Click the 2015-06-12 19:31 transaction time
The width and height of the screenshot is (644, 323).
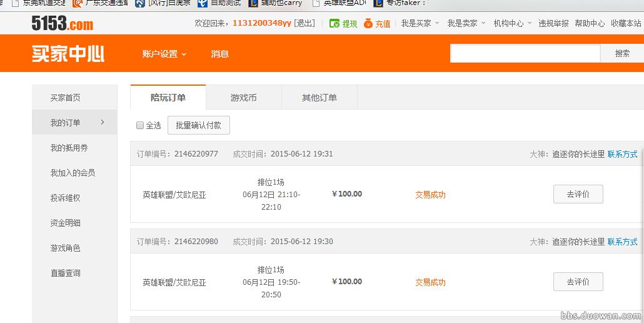[x=302, y=154]
